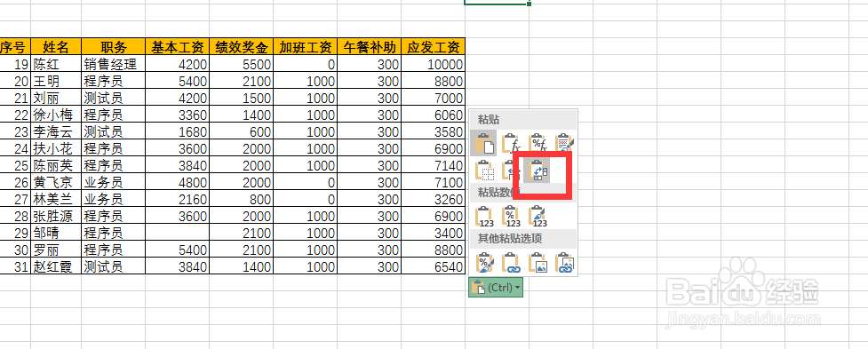Select the total salary cell 10000
This screenshot has height=349, width=868.
[x=434, y=64]
